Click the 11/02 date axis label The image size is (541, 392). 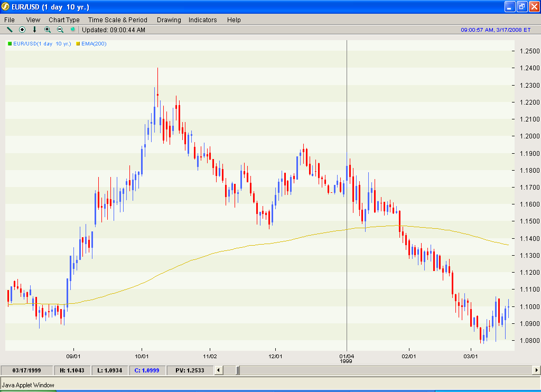point(210,357)
